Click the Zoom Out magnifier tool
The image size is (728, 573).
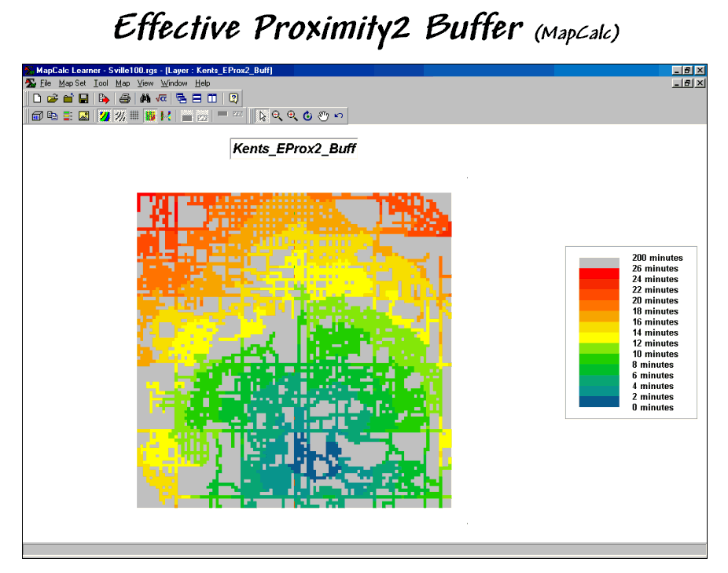click(x=277, y=116)
